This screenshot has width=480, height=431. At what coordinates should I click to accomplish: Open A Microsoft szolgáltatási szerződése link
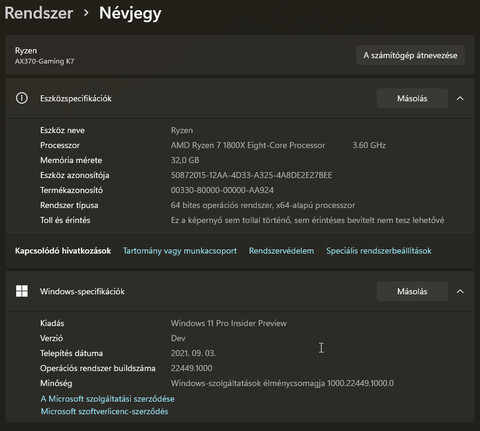tap(108, 399)
